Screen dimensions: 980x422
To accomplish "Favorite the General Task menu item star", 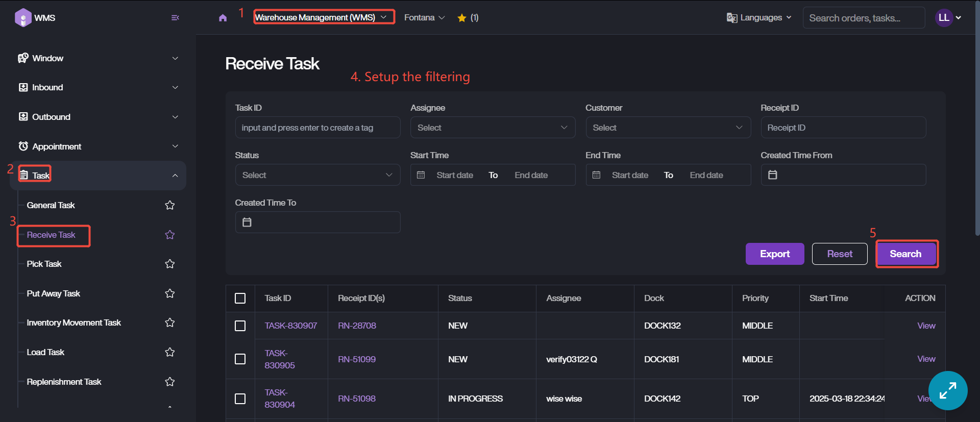I will click(x=170, y=205).
